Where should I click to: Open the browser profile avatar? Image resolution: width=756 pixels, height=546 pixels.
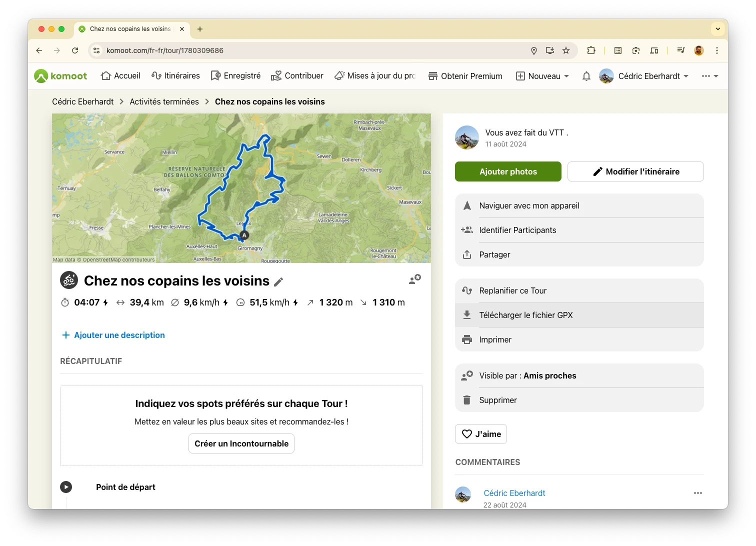[x=699, y=50]
